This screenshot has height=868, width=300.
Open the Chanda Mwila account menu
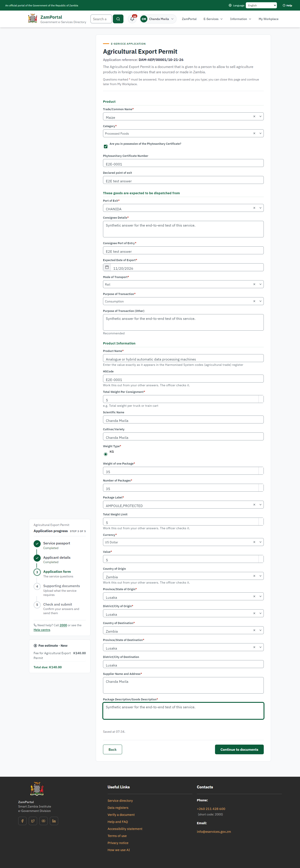coord(158,19)
